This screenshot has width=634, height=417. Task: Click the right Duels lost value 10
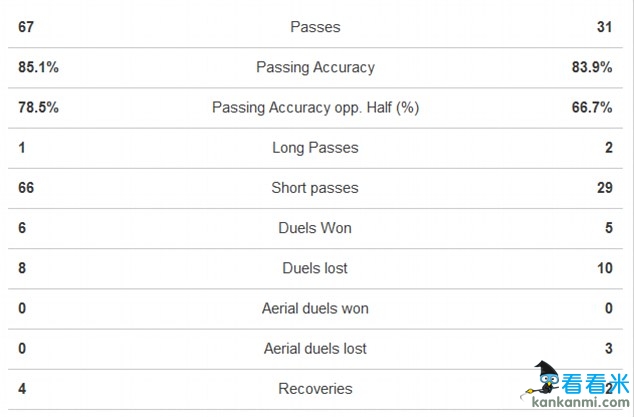(x=606, y=268)
